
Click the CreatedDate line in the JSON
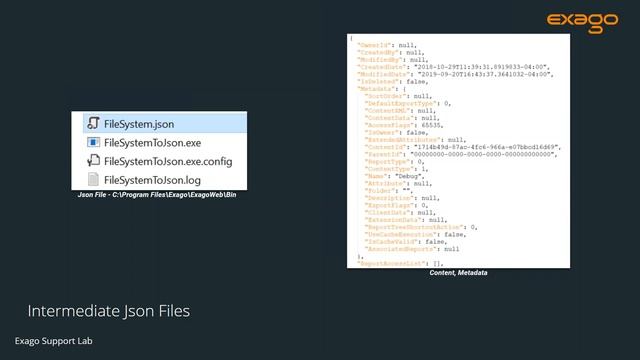(x=454, y=67)
